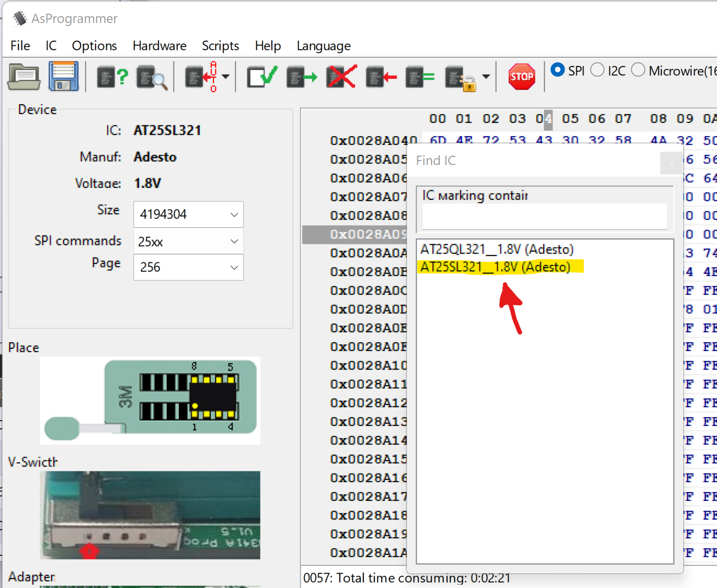Select the I2C radio button
717x588 pixels.
(x=597, y=70)
